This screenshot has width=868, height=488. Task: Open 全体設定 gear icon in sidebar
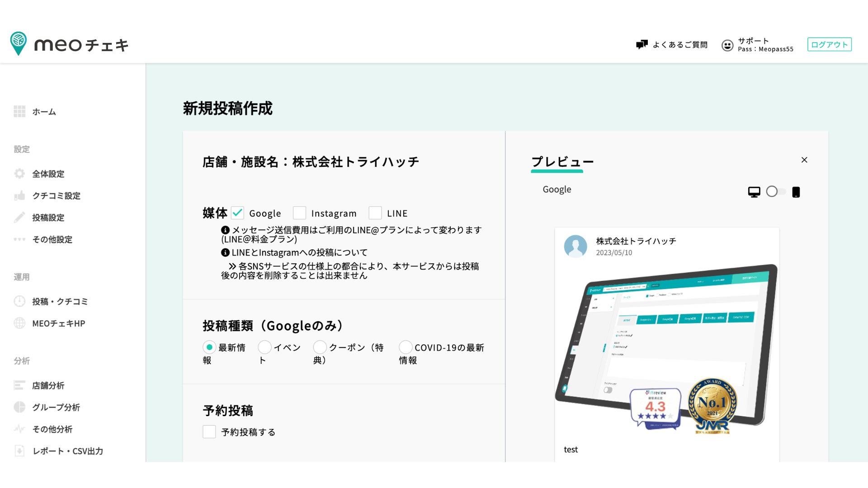pos(19,174)
